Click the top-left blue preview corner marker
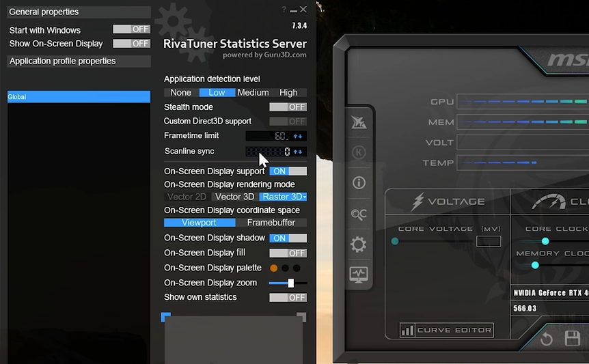 tap(165, 317)
